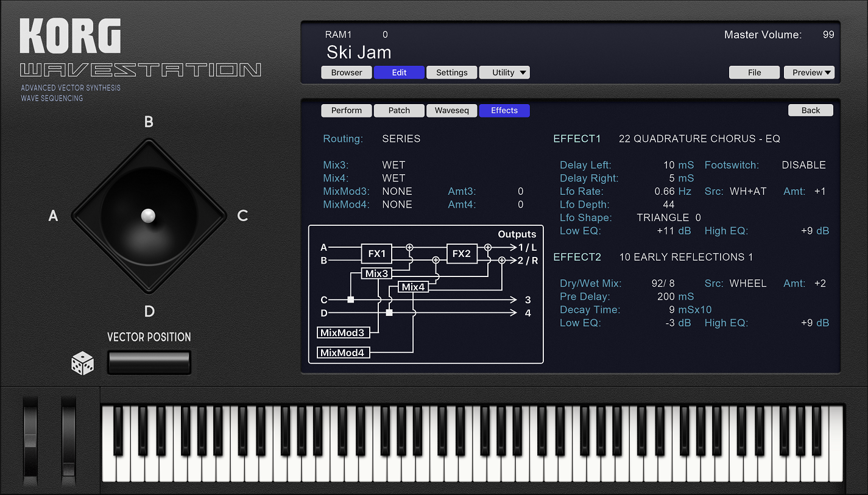Select the FX2 block in the routing diagram
The height and width of the screenshot is (495, 868).
[x=462, y=254]
